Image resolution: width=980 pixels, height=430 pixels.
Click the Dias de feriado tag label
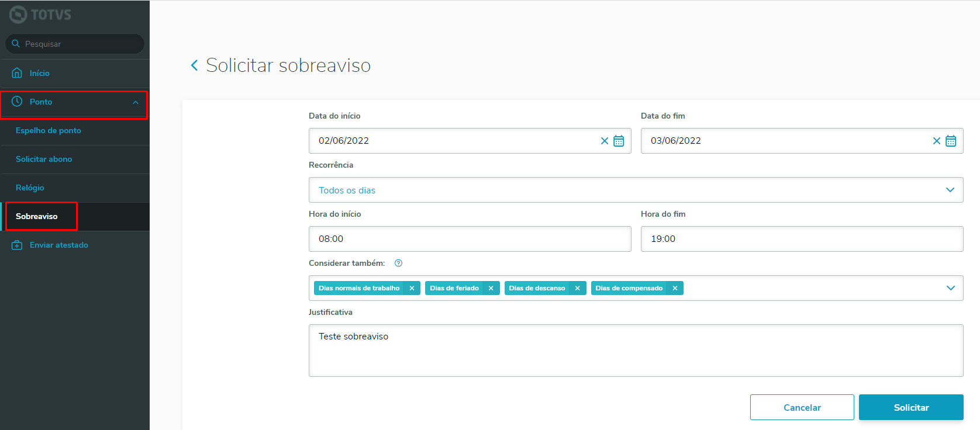(454, 288)
